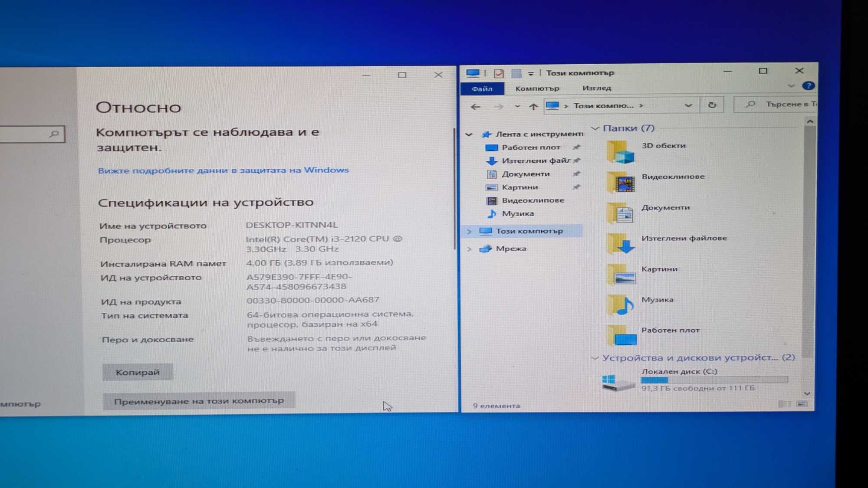The width and height of the screenshot is (868, 488).
Task: Switch to details view icon in status bar
Action: pos(784,404)
